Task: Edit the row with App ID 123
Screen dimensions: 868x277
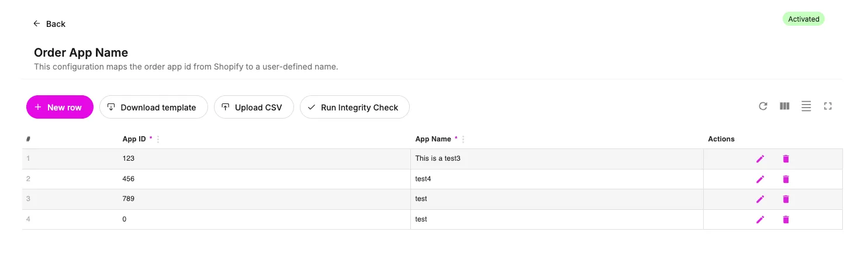Action: 760,159
